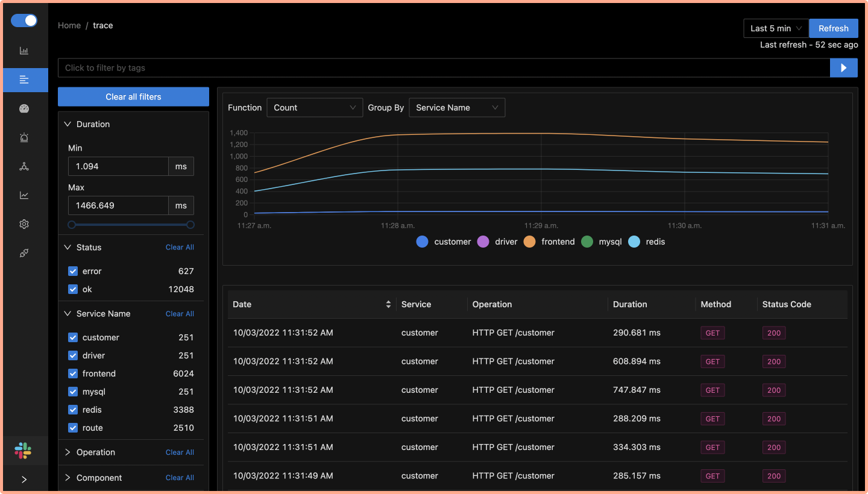Click the filter by tags input field
The image size is (868, 494).
[443, 68]
